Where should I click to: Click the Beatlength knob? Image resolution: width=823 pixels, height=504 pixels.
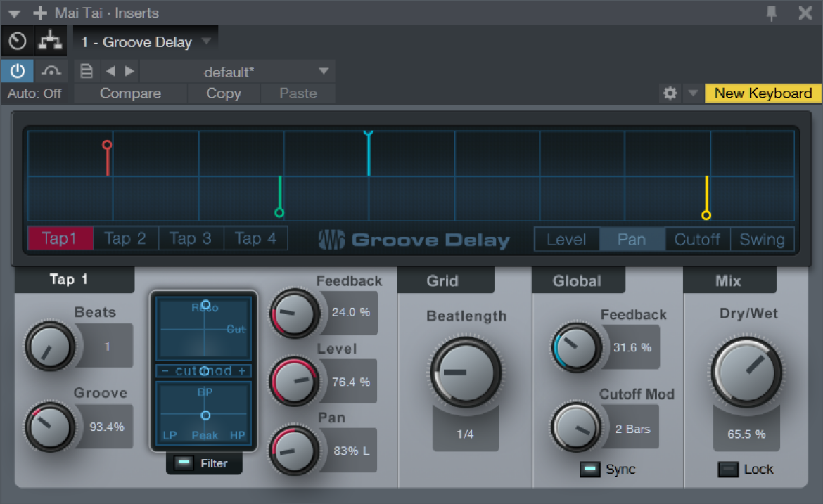466,373
